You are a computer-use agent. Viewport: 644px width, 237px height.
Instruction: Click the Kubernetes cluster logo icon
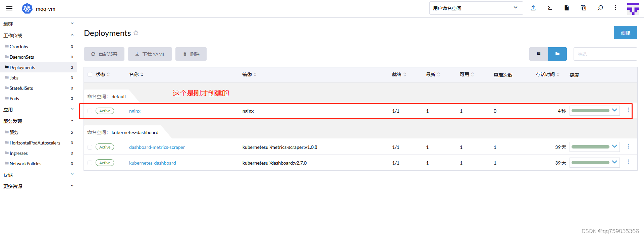click(x=27, y=9)
